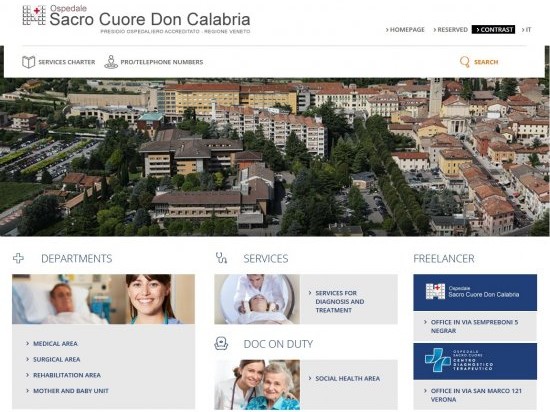Viewport: 550px width, 412px height.
Task: Click the Sacro Cuore Don Calabria logo icon
Action: tap(34, 15)
